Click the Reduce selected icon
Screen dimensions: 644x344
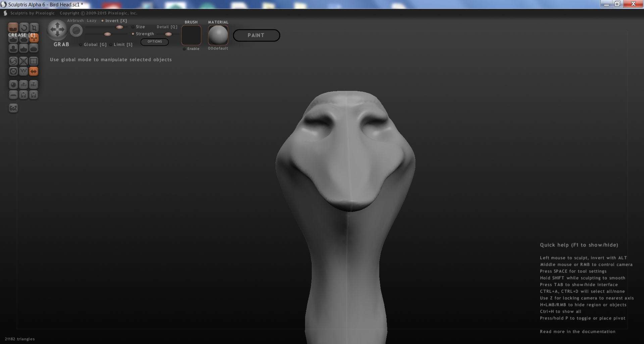click(x=23, y=61)
